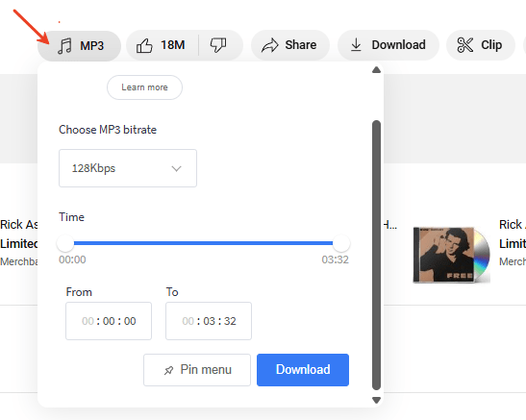Click the From hours field 00
Image resolution: width=526 pixels, height=420 pixels.
pyautogui.click(x=88, y=321)
